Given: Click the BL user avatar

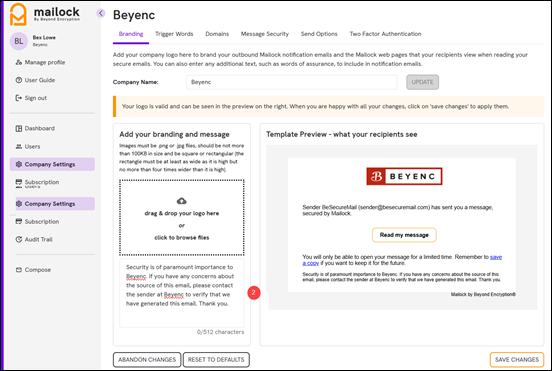Looking at the screenshot, I should tap(19, 41).
